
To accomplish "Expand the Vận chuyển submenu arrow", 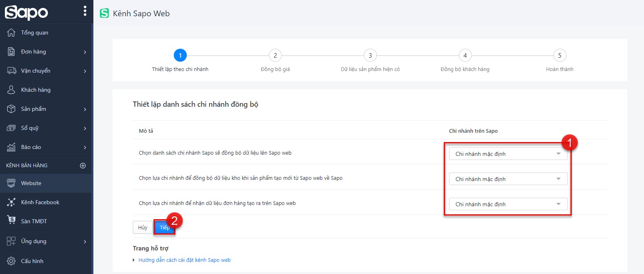I will [85, 71].
